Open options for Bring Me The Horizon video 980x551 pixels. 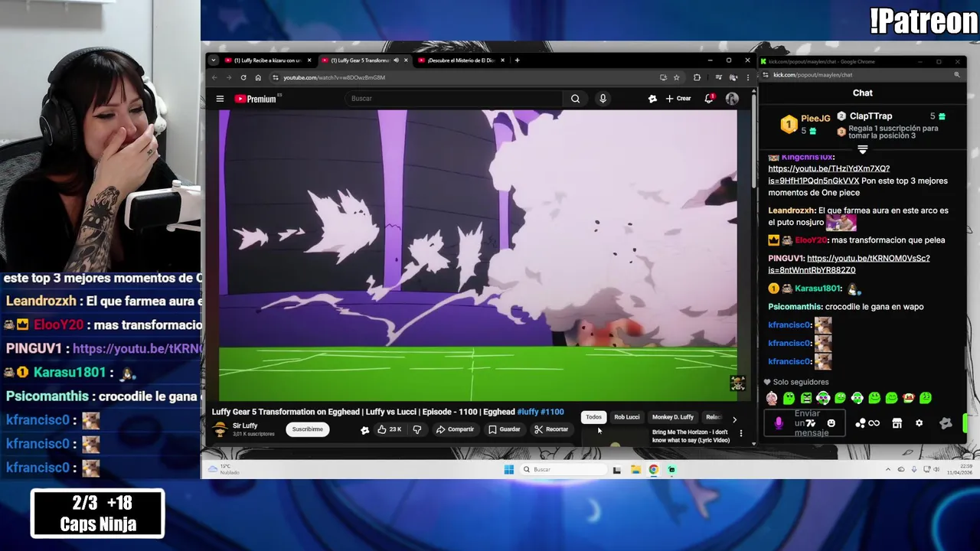click(x=740, y=433)
